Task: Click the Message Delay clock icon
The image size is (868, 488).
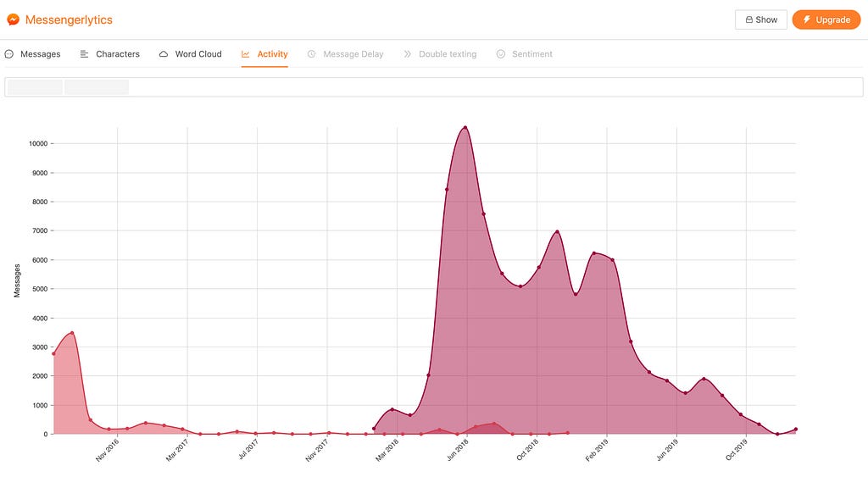Action: point(312,54)
